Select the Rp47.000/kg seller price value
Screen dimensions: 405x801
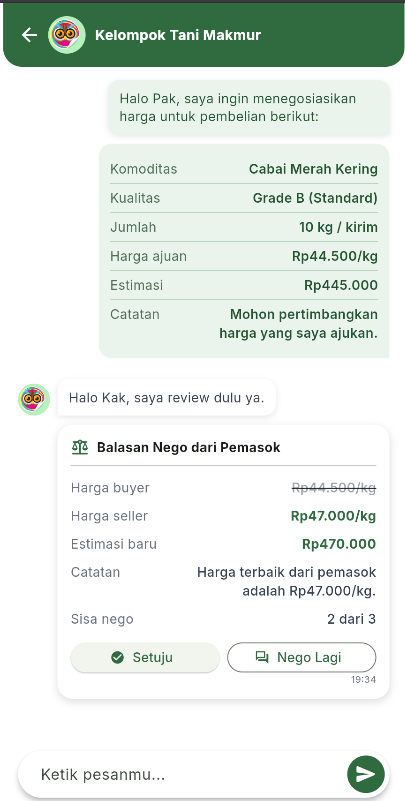pos(333,516)
